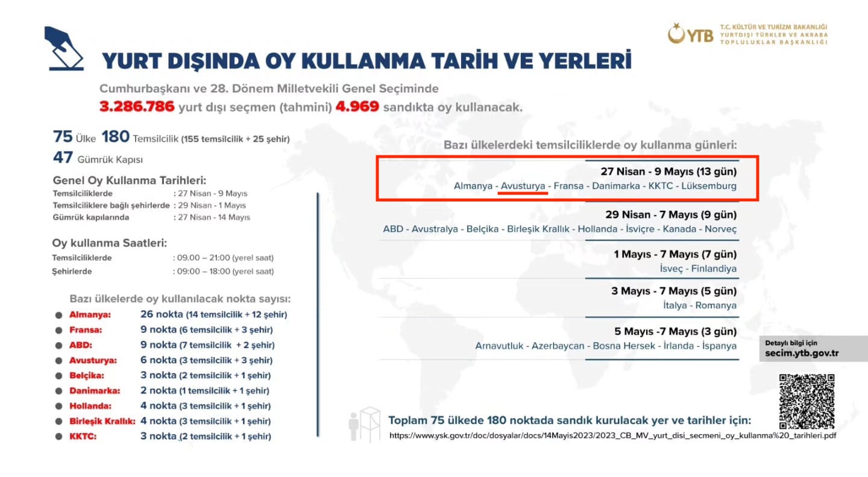
Task: Click the Hollanda '4 nokta' row
Action: point(163,406)
